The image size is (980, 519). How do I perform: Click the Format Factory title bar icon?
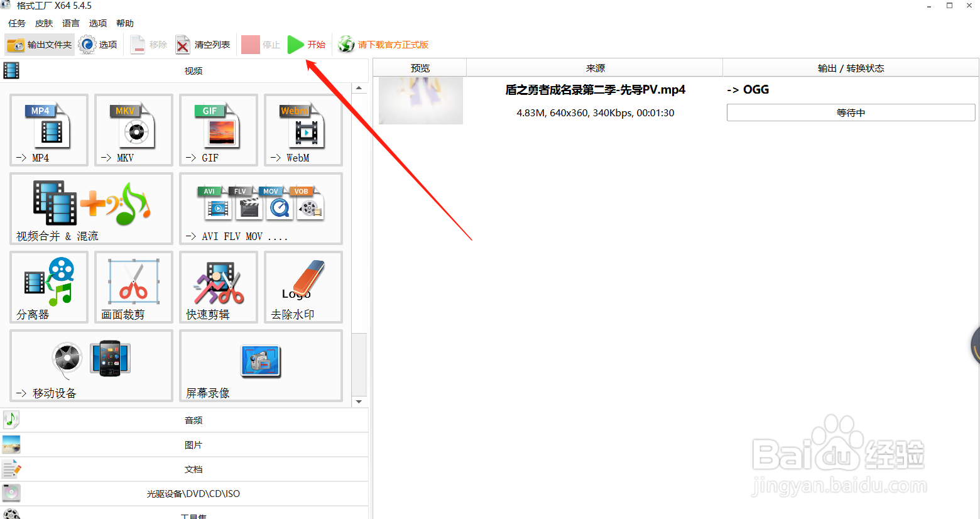pyautogui.click(x=6, y=5)
